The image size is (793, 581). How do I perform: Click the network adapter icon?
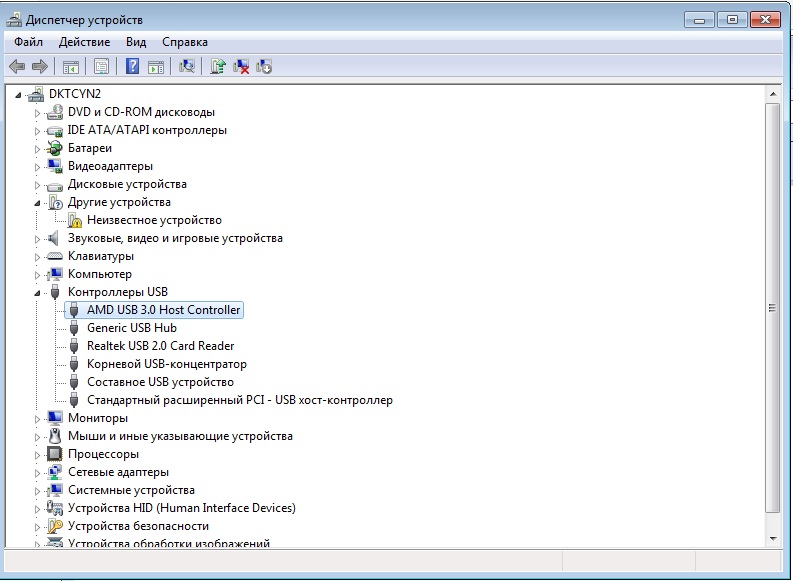[55, 472]
